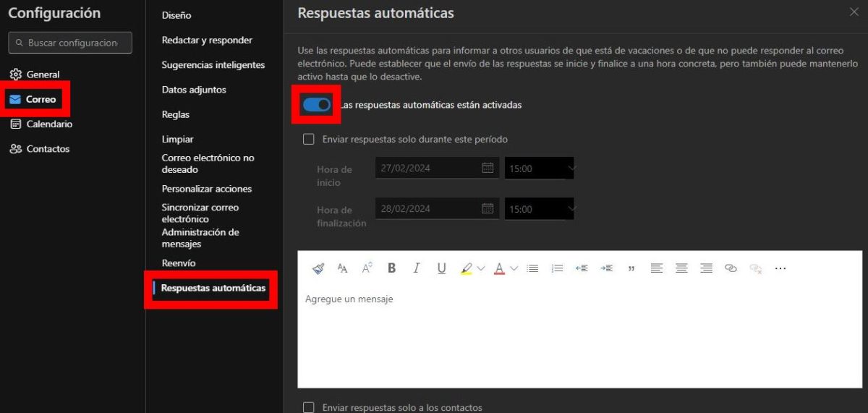Select the Reenvío section
This screenshot has height=413, width=868.
179,263
